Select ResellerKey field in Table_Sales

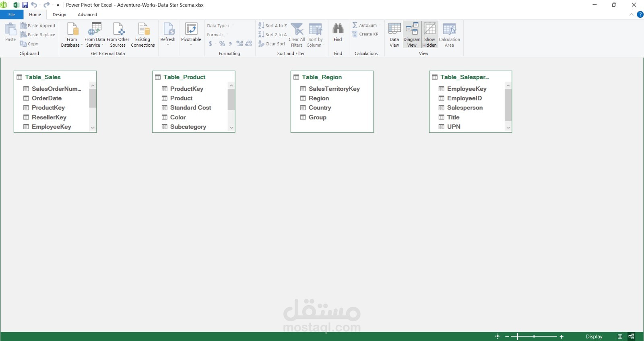tap(49, 117)
